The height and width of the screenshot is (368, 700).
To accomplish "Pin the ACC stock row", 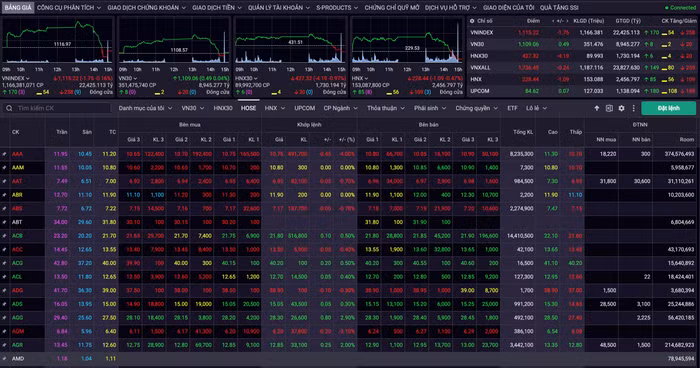I will [4, 249].
